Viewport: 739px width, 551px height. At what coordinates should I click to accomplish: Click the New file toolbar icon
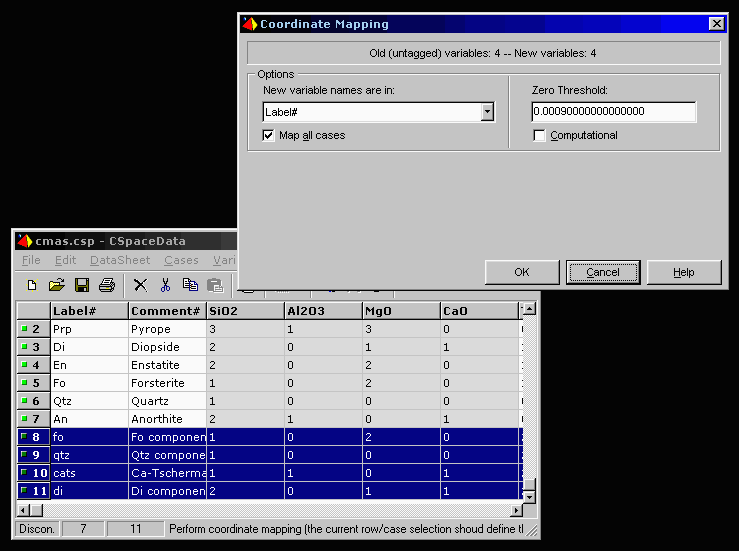[x=32, y=285]
